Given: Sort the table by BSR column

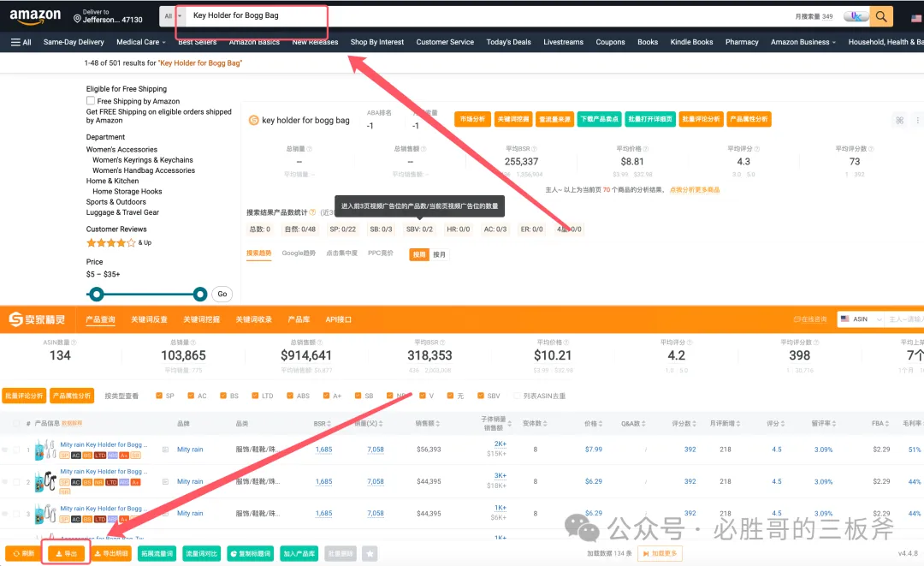Looking at the screenshot, I should click(x=323, y=423).
